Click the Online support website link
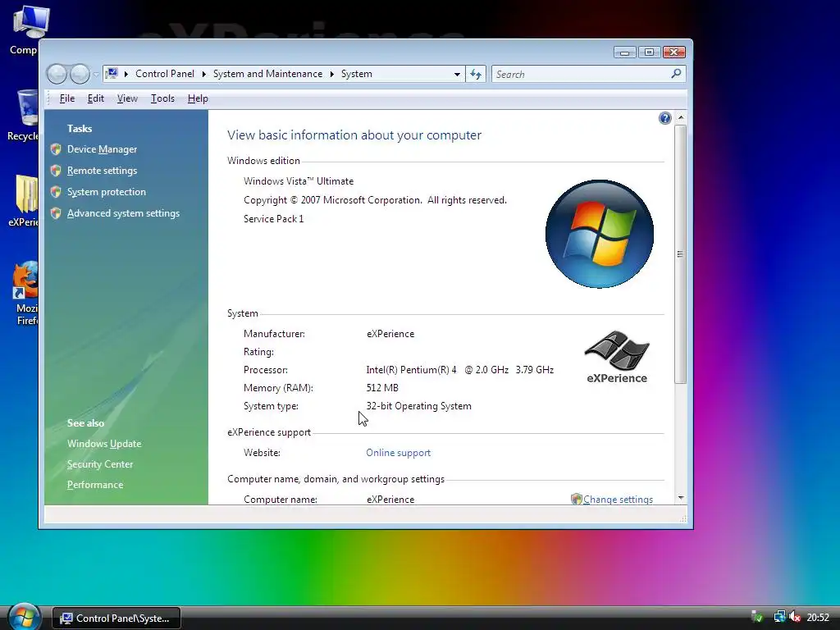 398,453
